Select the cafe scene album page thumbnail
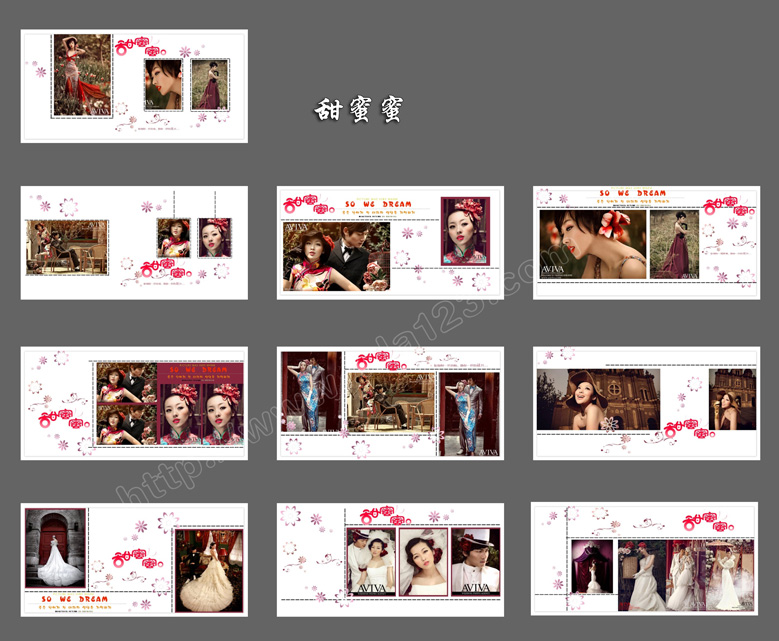This screenshot has width=779, height=641. (x=134, y=243)
